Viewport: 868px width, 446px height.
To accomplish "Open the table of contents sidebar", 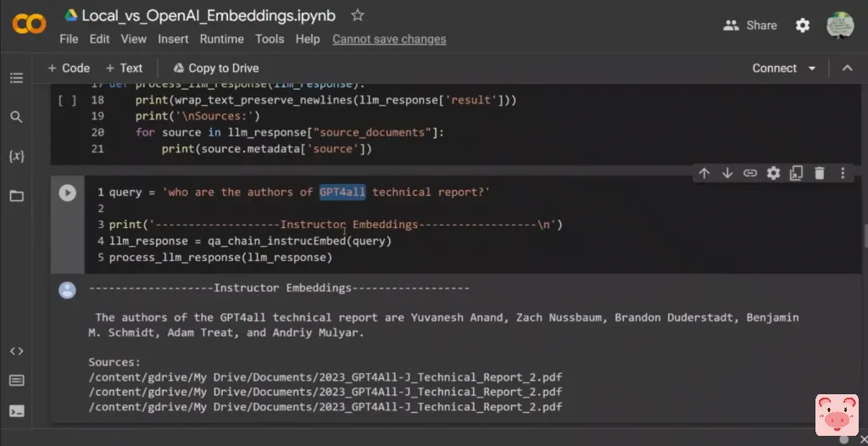I will pyautogui.click(x=17, y=78).
